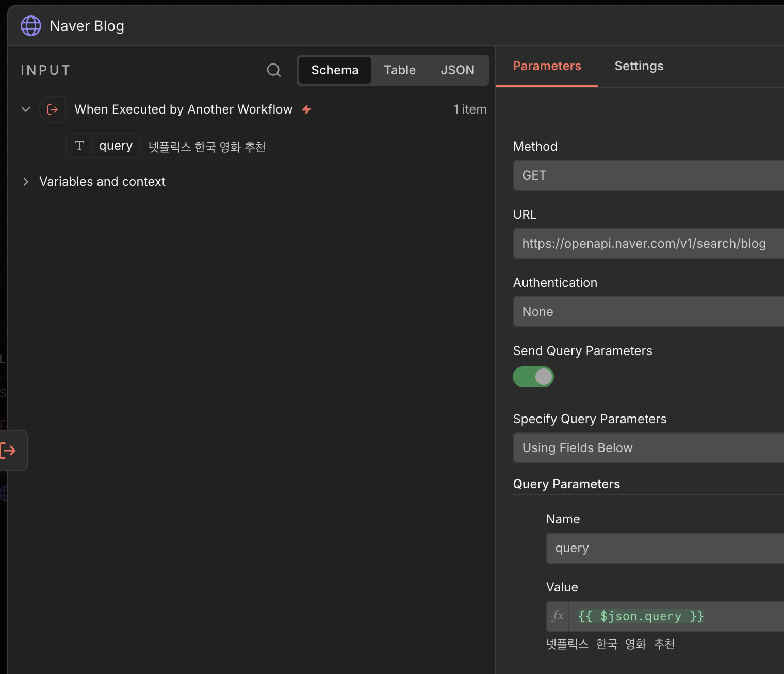Viewport: 784px width, 674px height.
Task: Select the Parameters tab
Action: point(547,66)
